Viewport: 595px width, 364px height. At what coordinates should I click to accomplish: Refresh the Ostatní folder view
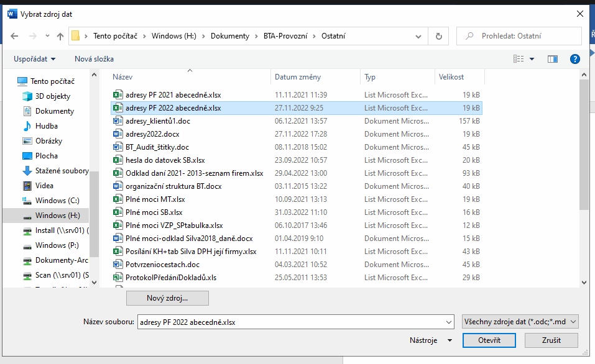[x=439, y=36]
